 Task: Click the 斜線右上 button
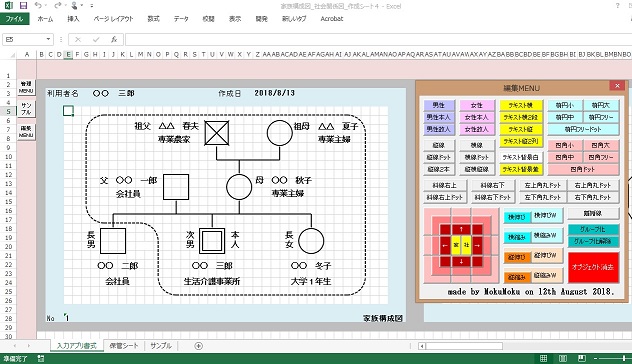(445, 185)
